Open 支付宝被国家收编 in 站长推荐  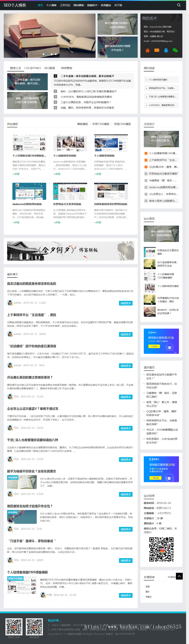pos(168,264)
